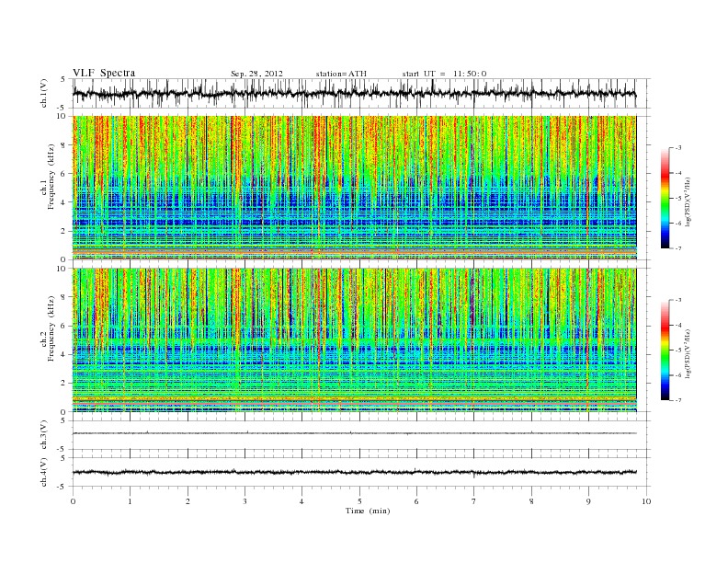Click the ch.1 voltage waveform trace
Image resolution: width=728 pixels, height=563 pixels.
[354, 94]
